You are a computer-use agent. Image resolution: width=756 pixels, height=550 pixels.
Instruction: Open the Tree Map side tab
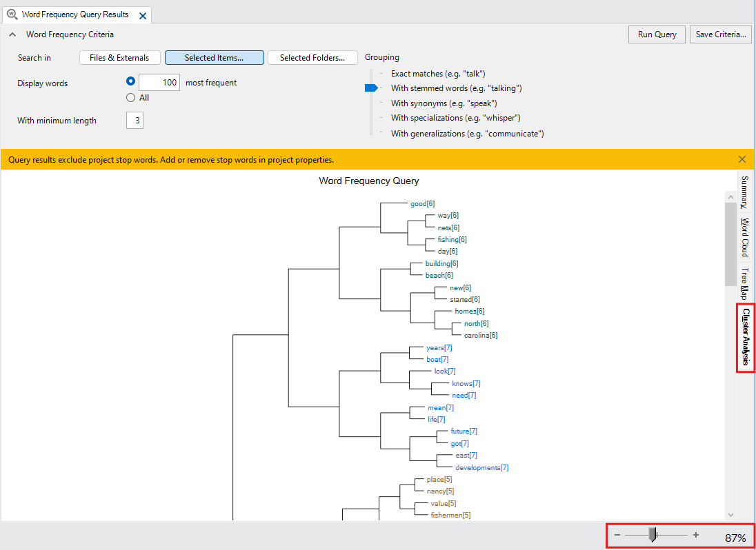pyautogui.click(x=744, y=284)
